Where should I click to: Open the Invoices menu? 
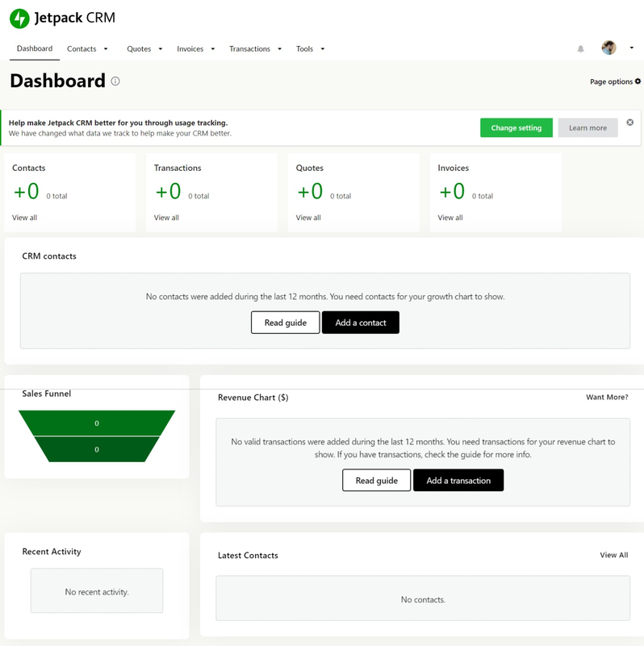point(190,49)
